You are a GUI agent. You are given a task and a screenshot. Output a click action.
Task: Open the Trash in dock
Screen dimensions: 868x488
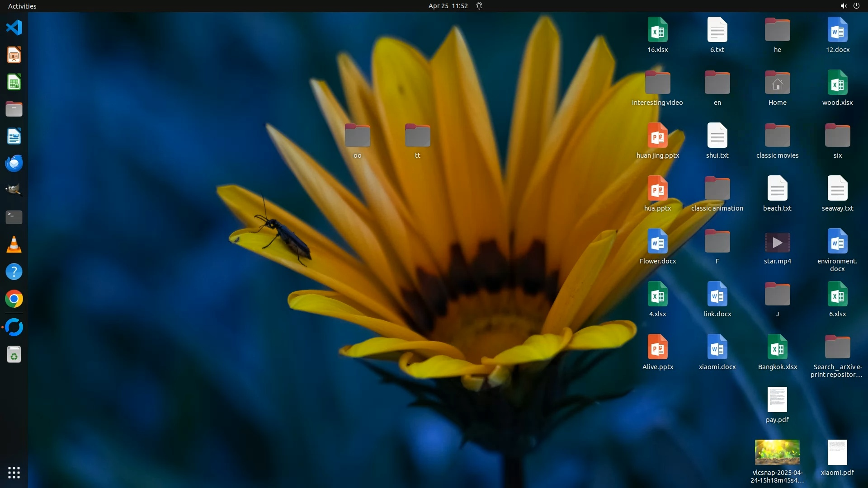tap(14, 355)
